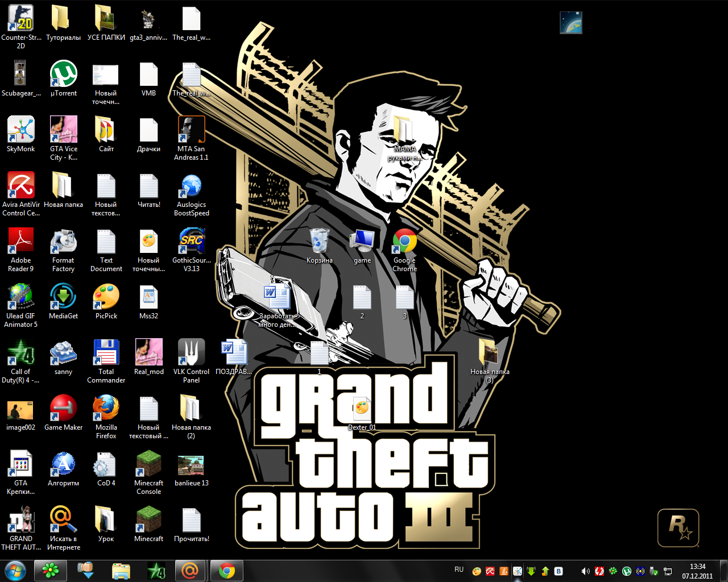Select the Dexter_01 image file
The width and height of the screenshot is (728, 582).
tap(362, 409)
